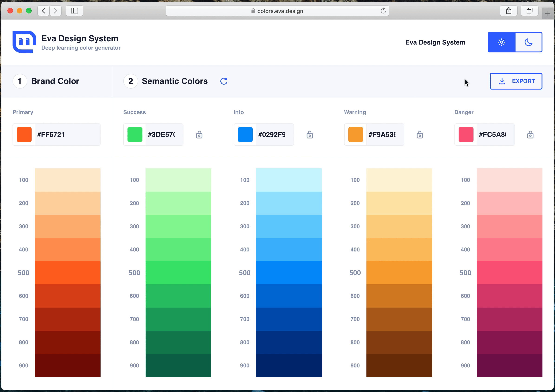Select Success shade 800 block

pos(178,342)
